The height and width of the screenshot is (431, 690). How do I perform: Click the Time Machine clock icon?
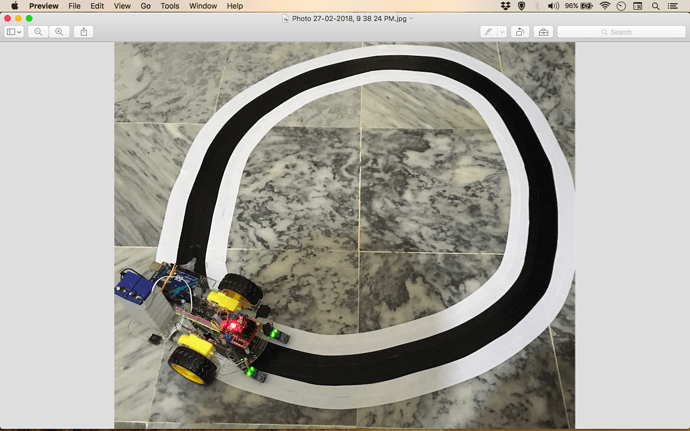(x=621, y=6)
